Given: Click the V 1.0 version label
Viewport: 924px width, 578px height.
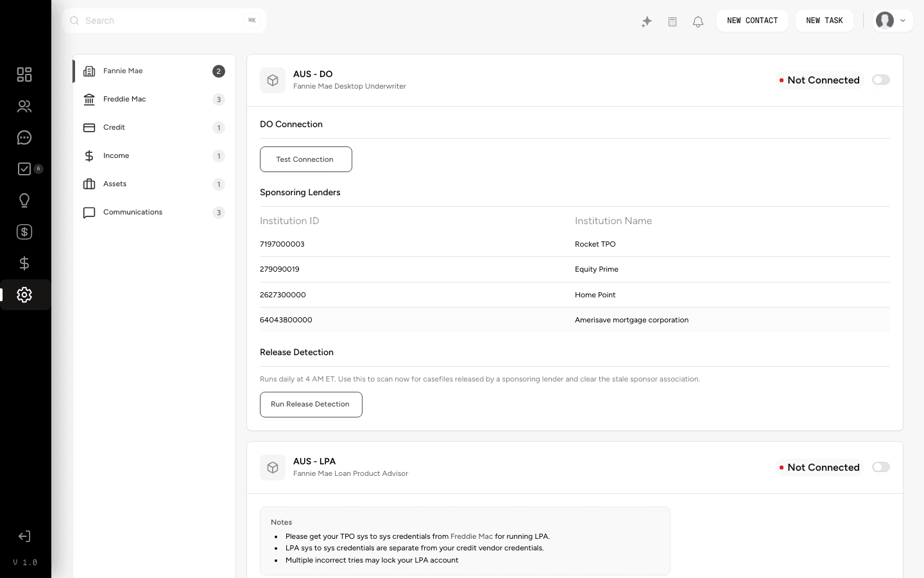Looking at the screenshot, I should 25,563.
